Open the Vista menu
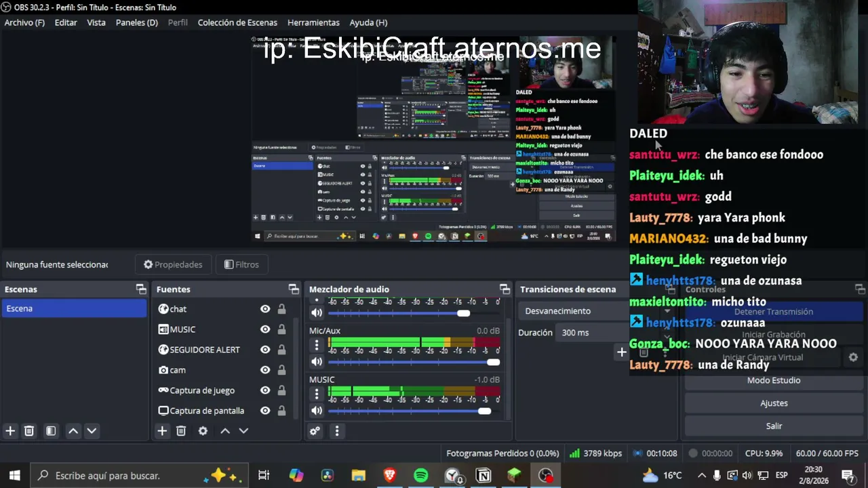The height and width of the screenshot is (488, 868). click(96, 22)
